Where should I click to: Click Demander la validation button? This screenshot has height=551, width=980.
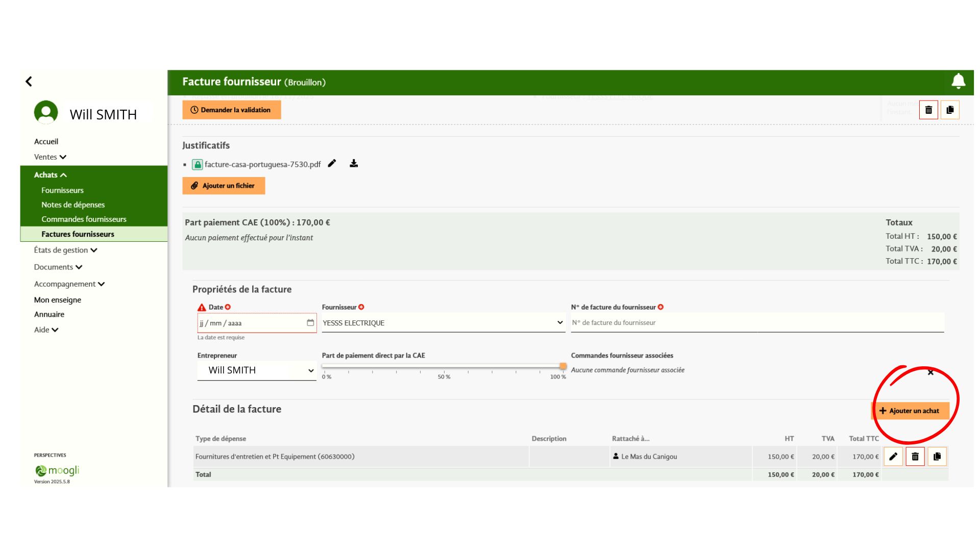[232, 110]
